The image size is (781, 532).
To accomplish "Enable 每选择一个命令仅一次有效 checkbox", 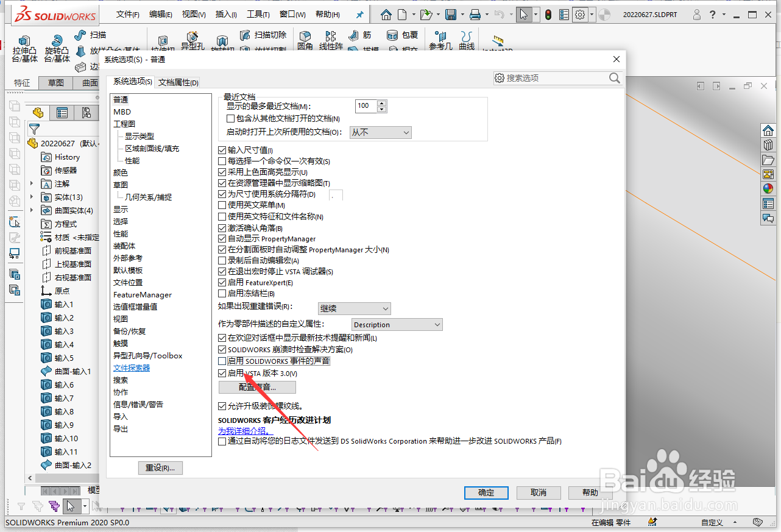I will click(222, 161).
